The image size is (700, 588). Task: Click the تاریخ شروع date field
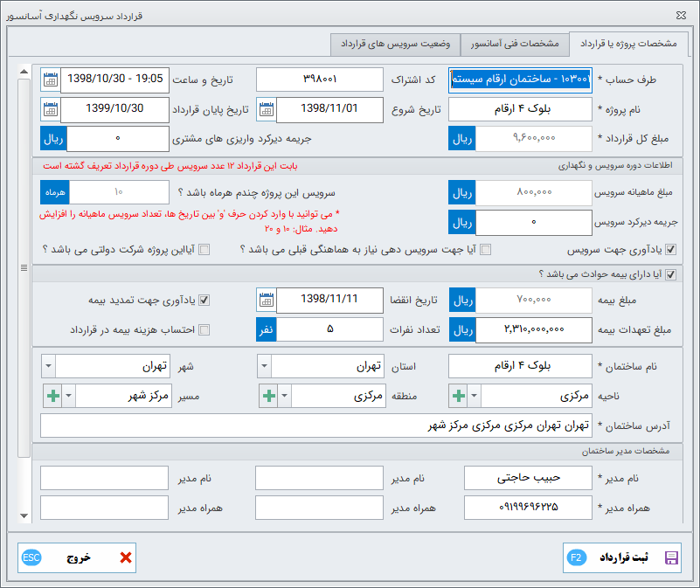[x=330, y=109]
